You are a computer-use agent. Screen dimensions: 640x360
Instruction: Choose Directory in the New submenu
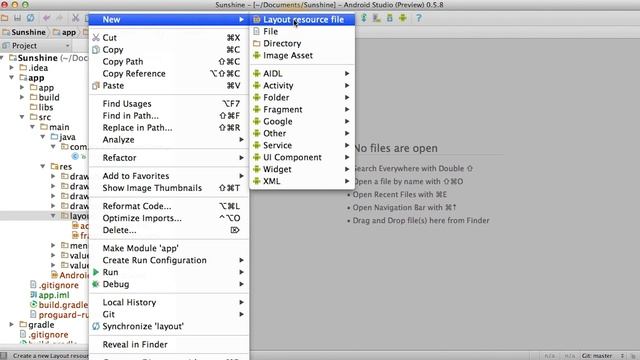[302, 43]
